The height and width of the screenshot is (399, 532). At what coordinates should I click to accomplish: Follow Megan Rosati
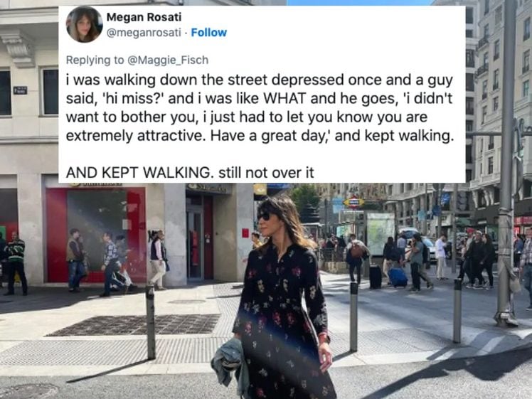tap(208, 33)
